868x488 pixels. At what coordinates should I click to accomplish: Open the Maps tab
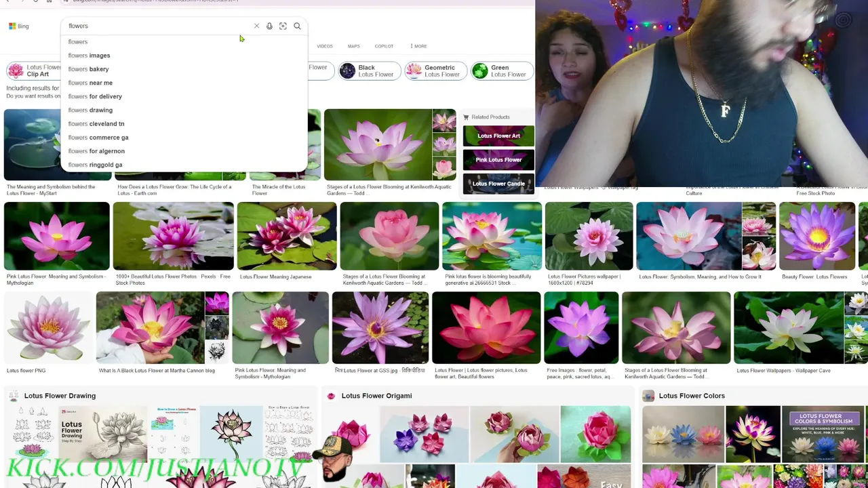[353, 46]
